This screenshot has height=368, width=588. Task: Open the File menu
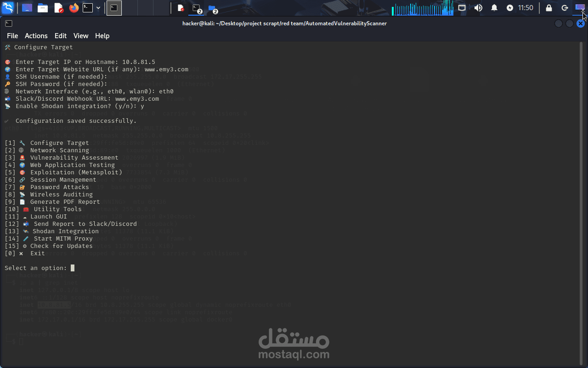(x=12, y=36)
